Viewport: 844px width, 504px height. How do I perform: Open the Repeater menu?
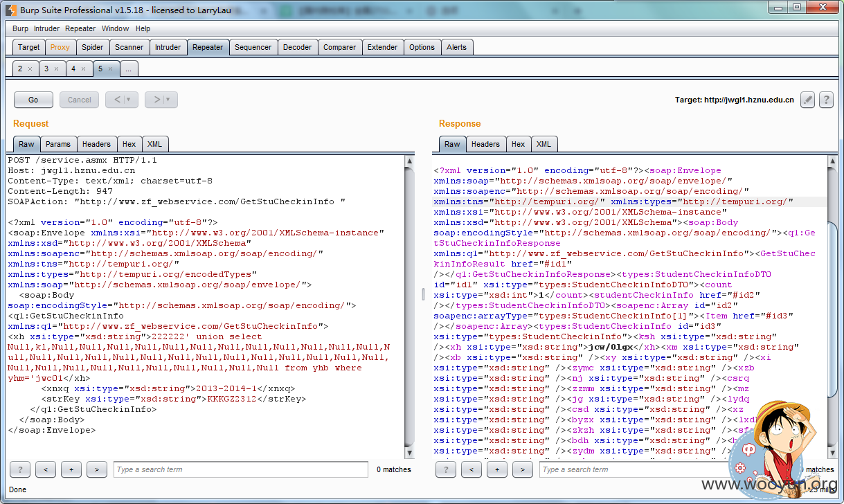click(x=80, y=28)
